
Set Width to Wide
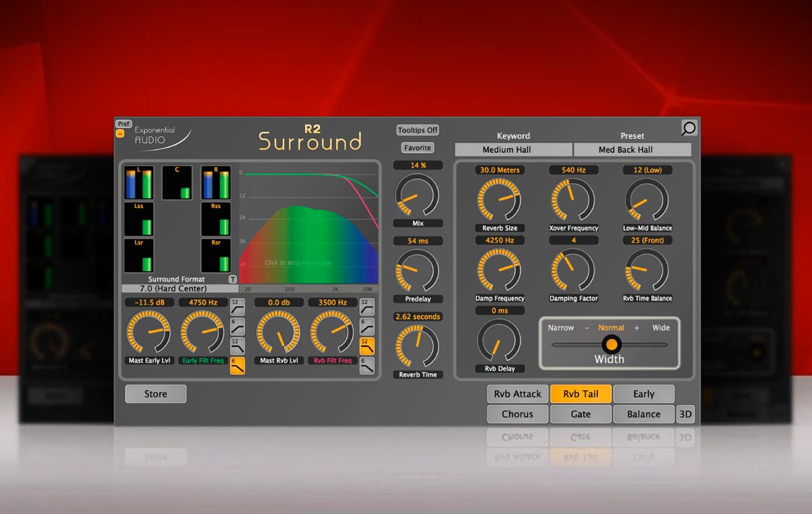[661, 328]
